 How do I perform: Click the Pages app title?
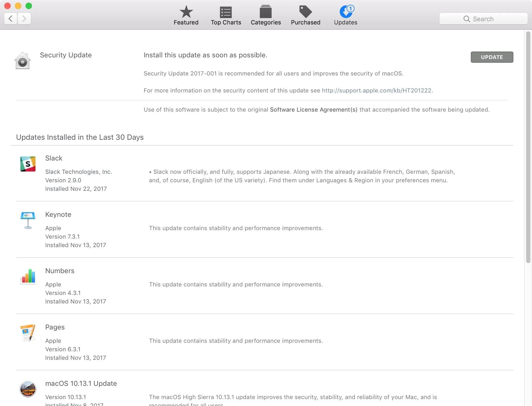(55, 327)
